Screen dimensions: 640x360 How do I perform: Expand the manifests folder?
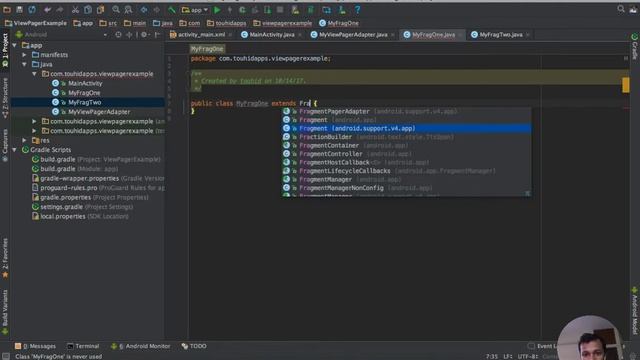click(24, 55)
